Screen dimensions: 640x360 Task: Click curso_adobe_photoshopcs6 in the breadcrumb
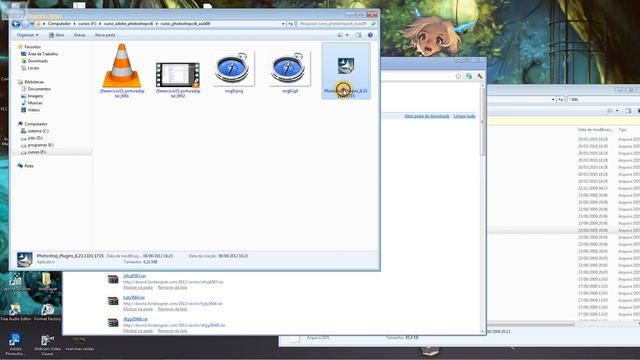pyautogui.click(x=129, y=24)
